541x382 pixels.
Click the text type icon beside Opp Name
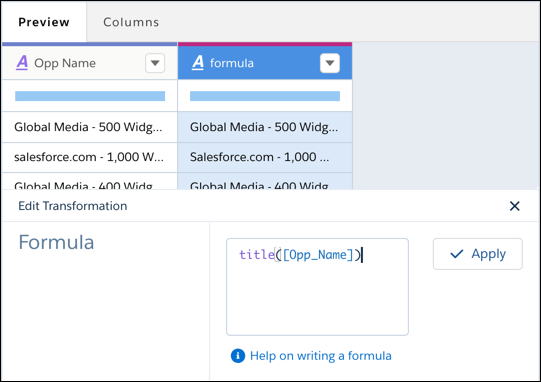pos(22,63)
